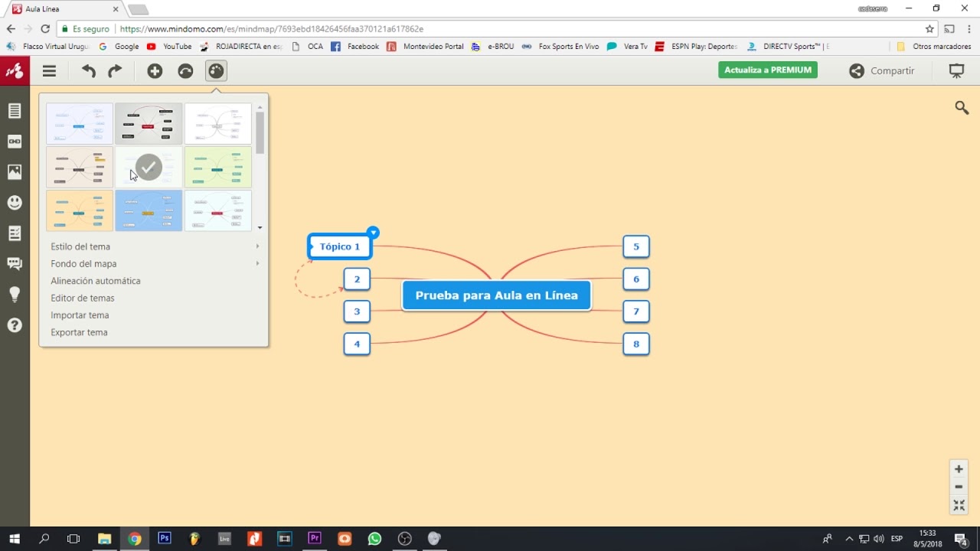Show hidden system tray icons
This screenshot has height=551, width=980.
click(848, 539)
